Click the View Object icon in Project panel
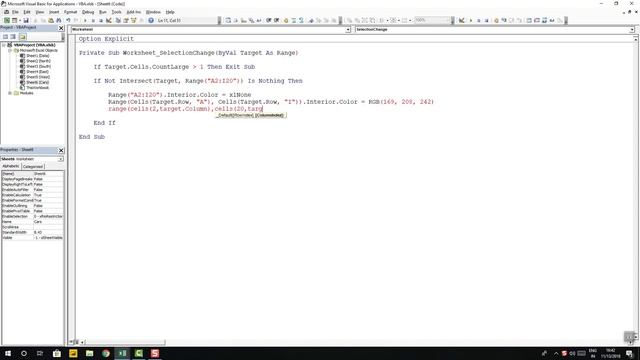This screenshot has width=640, height=360. pyautogui.click(x=13, y=37)
